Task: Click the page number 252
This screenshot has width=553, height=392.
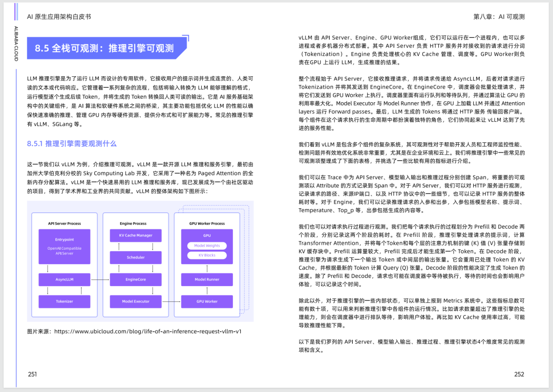Action: point(519,375)
